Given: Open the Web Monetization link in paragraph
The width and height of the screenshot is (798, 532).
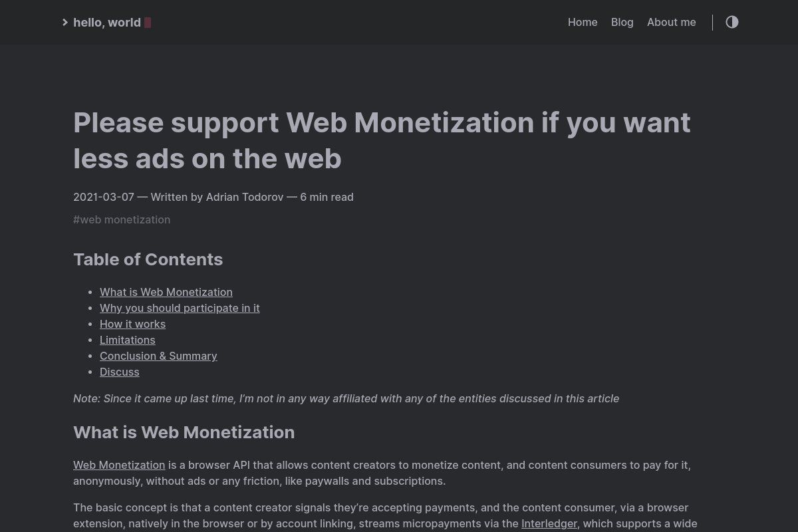Looking at the screenshot, I should (x=119, y=465).
